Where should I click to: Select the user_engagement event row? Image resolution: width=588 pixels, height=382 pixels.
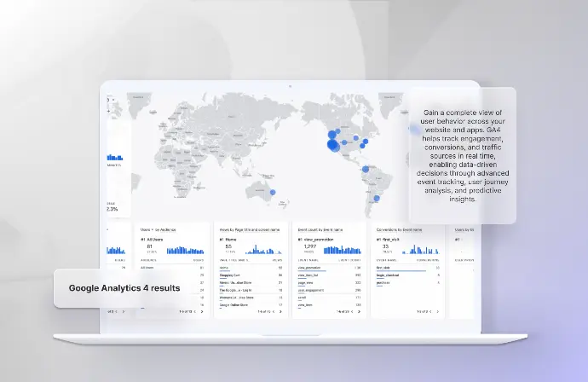pos(329,290)
